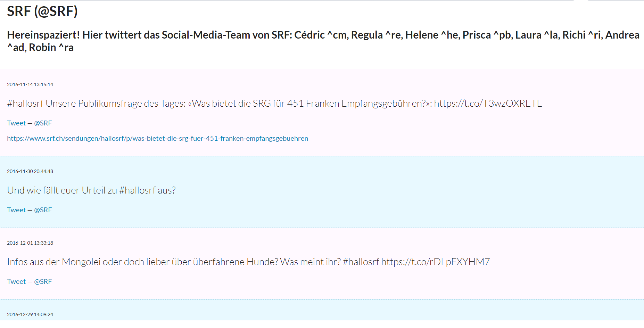Viewport: 644px width, 328px height.
Task: Open the Tweet link dated 2016-11-14
Action: [x=16, y=123]
